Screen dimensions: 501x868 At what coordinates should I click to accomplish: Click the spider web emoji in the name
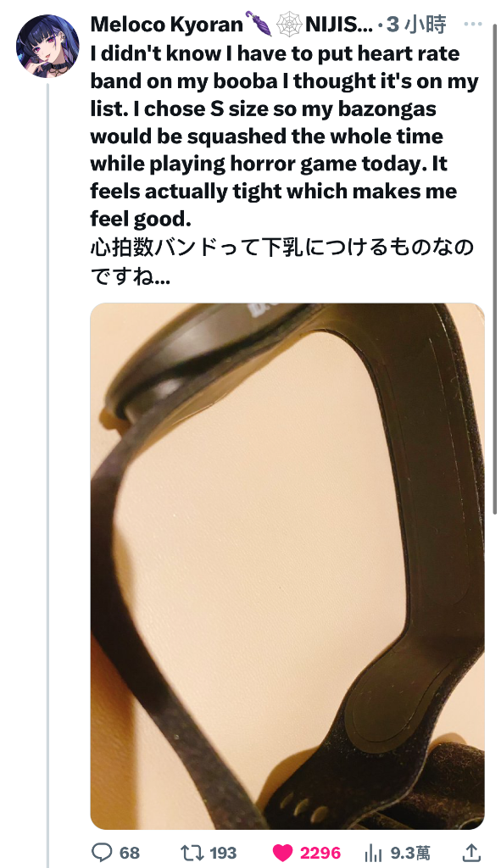(289, 25)
